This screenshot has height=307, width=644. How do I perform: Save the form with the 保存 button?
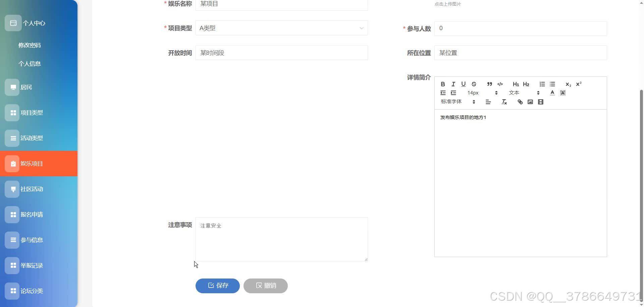pos(217,286)
